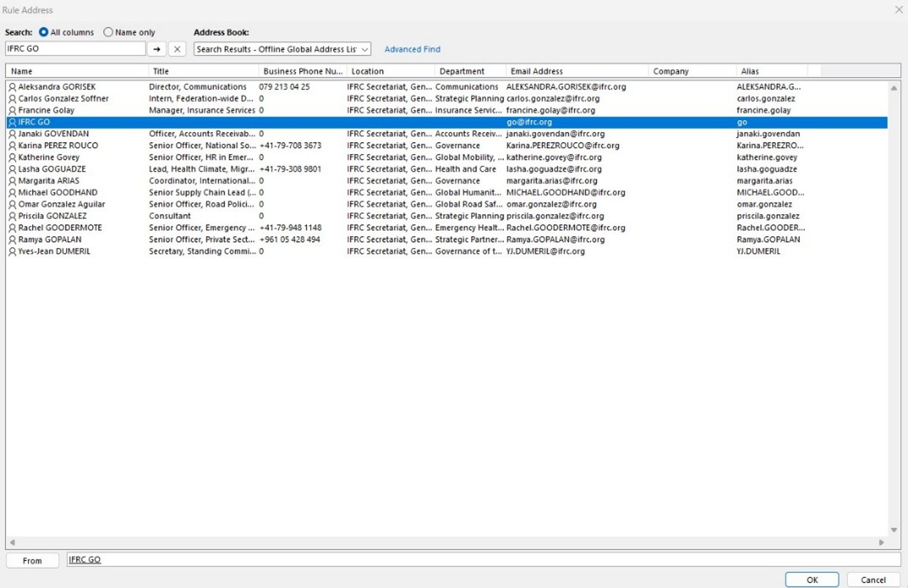The image size is (908, 588).
Task: Click the From recipients field showing IFRC GO
Action: tap(484, 560)
